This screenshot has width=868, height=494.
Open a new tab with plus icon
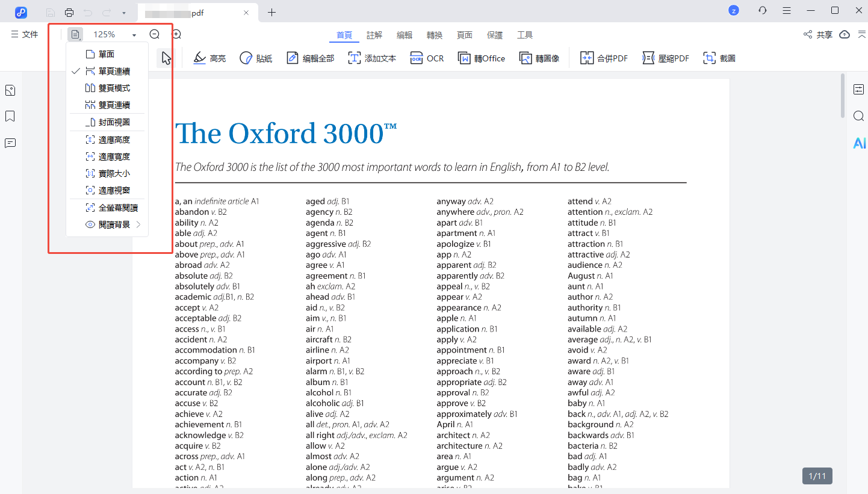point(271,12)
